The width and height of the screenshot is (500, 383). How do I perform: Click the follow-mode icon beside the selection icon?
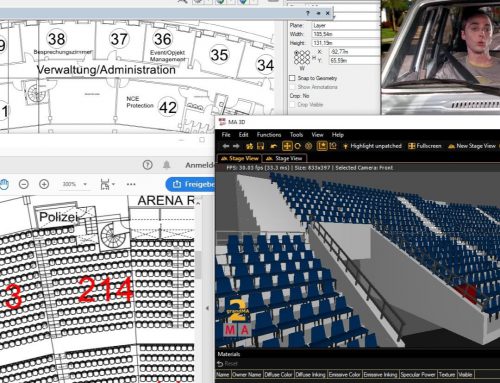point(333,146)
